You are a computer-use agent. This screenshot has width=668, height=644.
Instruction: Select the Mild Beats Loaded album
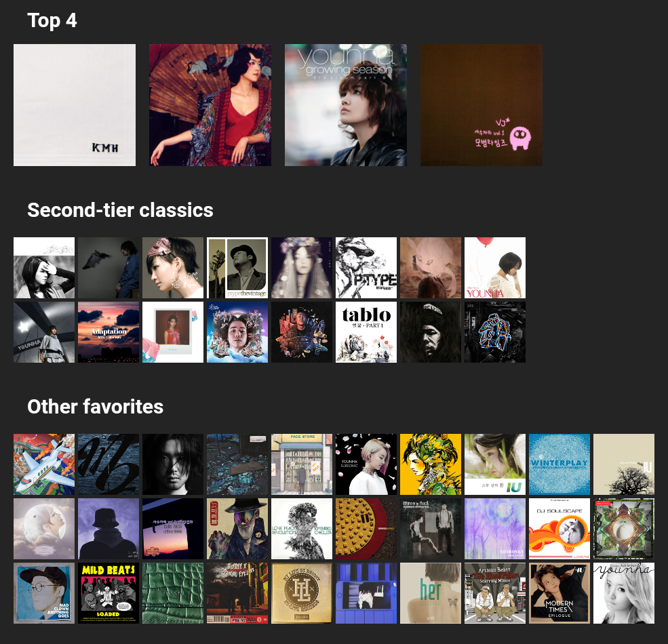point(109,593)
